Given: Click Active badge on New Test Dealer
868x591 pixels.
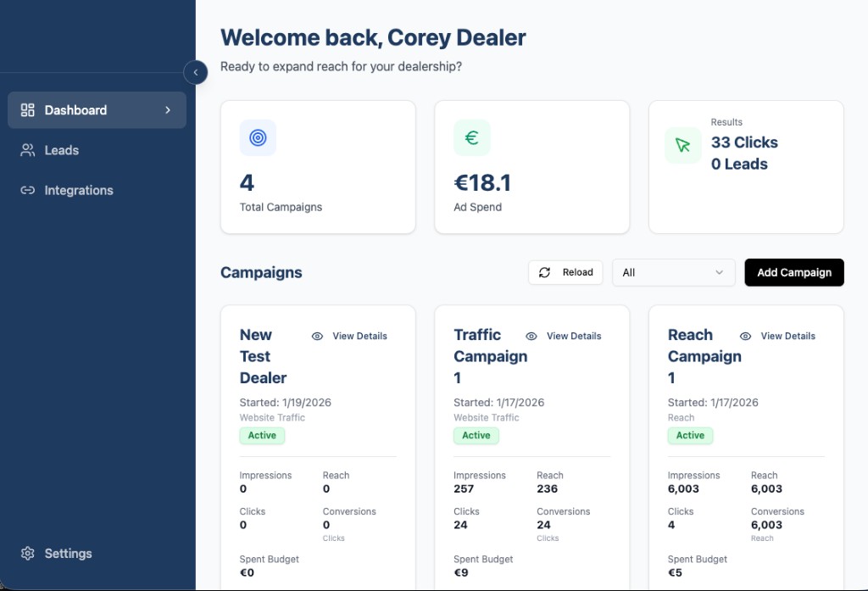Looking at the screenshot, I should (x=262, y=435).
